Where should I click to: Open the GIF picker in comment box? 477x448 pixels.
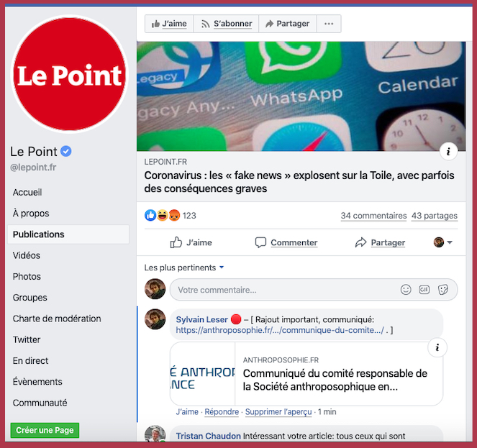[424, 290]
